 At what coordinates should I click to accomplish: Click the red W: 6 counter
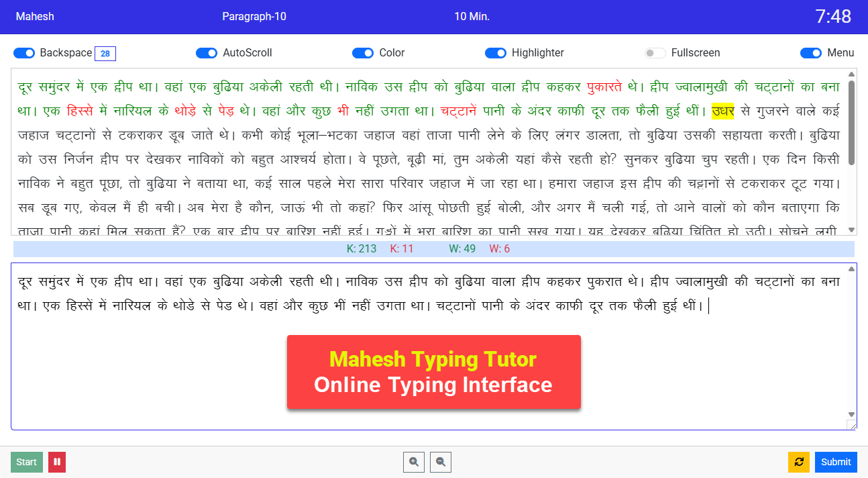coord(500,249)
